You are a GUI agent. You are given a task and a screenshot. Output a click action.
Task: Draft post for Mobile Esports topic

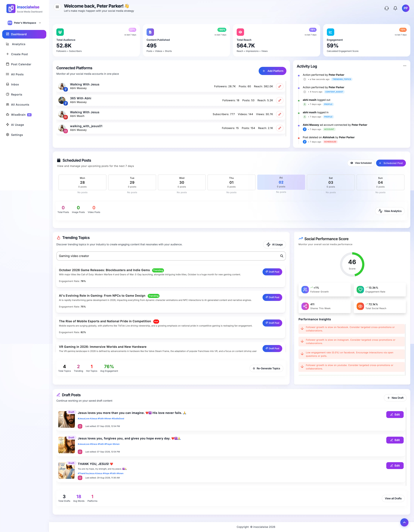click(x=272, y=323)
